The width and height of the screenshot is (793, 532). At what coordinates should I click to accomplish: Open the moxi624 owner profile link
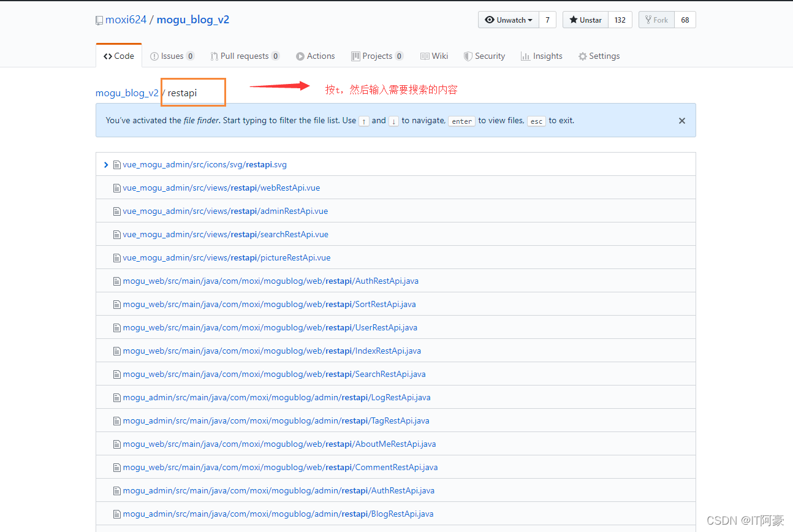pyautogui.click(x=126, y=20)
